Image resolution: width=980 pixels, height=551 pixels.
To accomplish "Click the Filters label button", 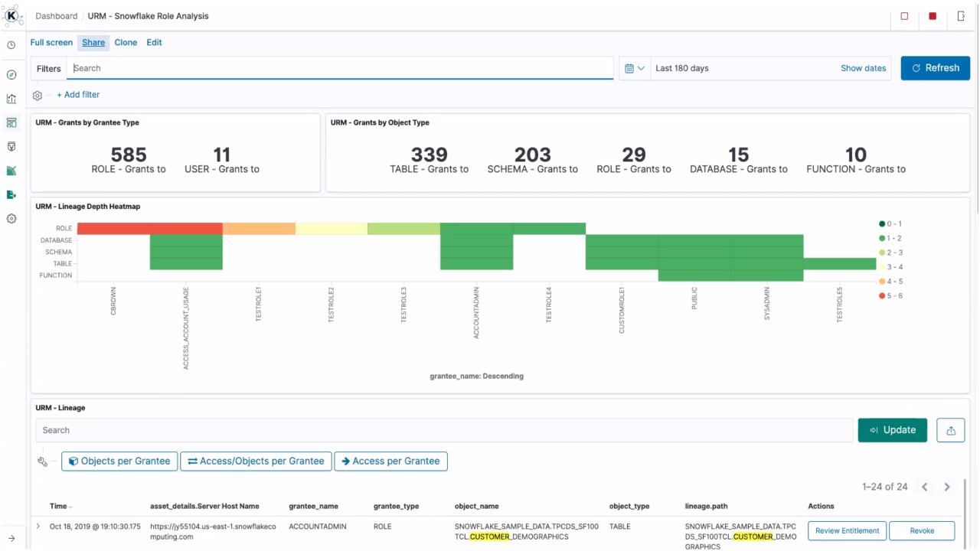I will pos(48,68).
